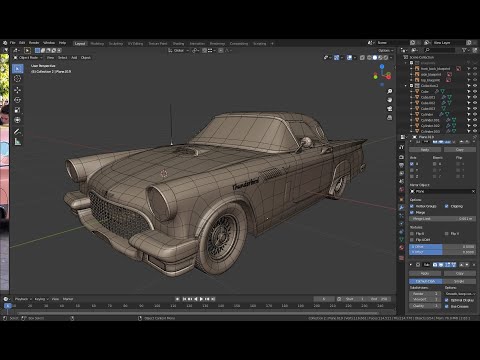The image size is (480, 360).
Task: Adjust the U Offset slider
Action: (x=442, y=247)
